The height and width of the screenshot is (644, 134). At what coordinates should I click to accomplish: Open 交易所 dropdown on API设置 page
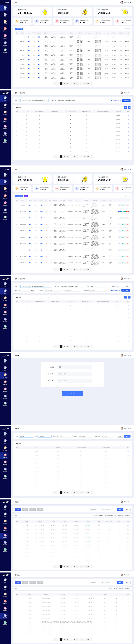point(74,367)
